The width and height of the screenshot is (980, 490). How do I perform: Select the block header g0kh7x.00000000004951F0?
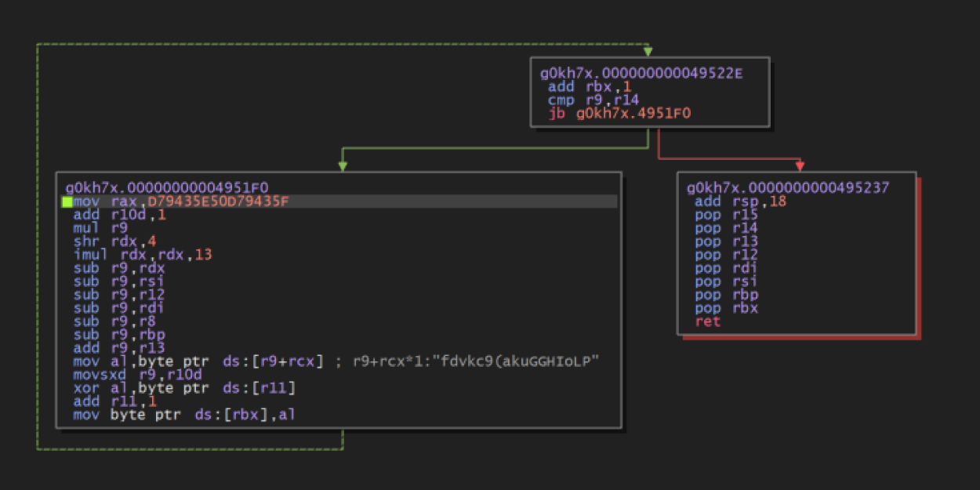tap(167, 188)
